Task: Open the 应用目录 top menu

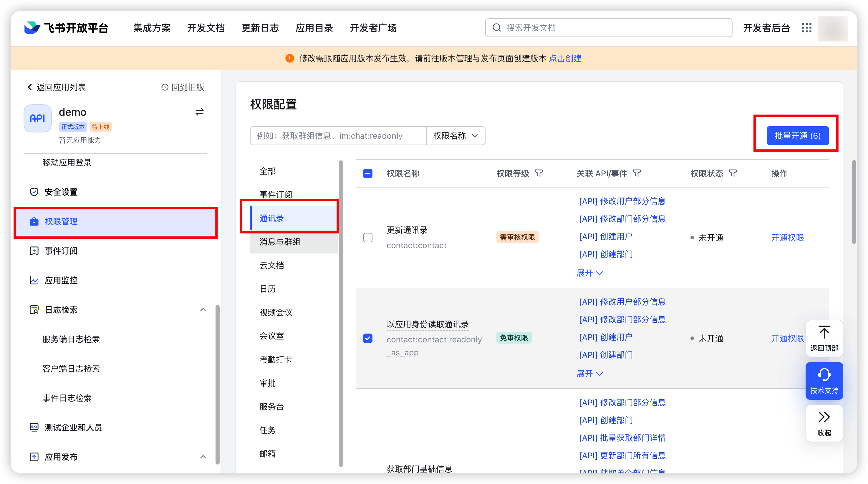Action: (314, 28)
